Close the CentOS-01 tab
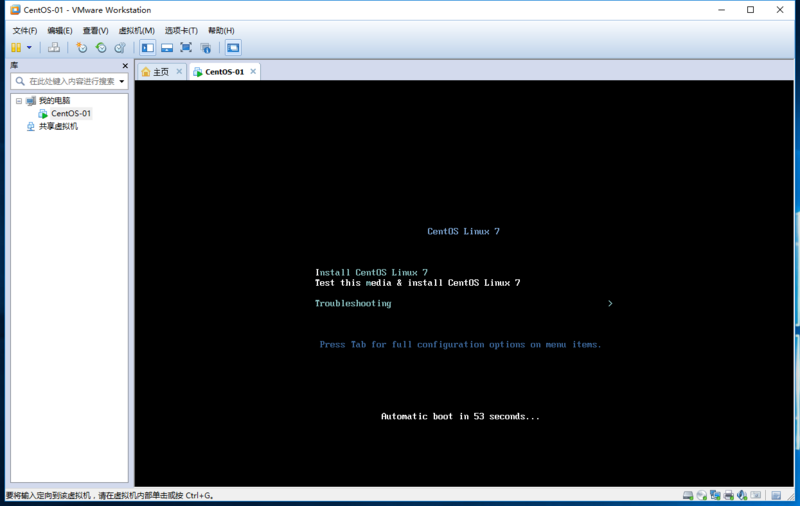This screenshot has width=800, height=506. tap(253, 71)
